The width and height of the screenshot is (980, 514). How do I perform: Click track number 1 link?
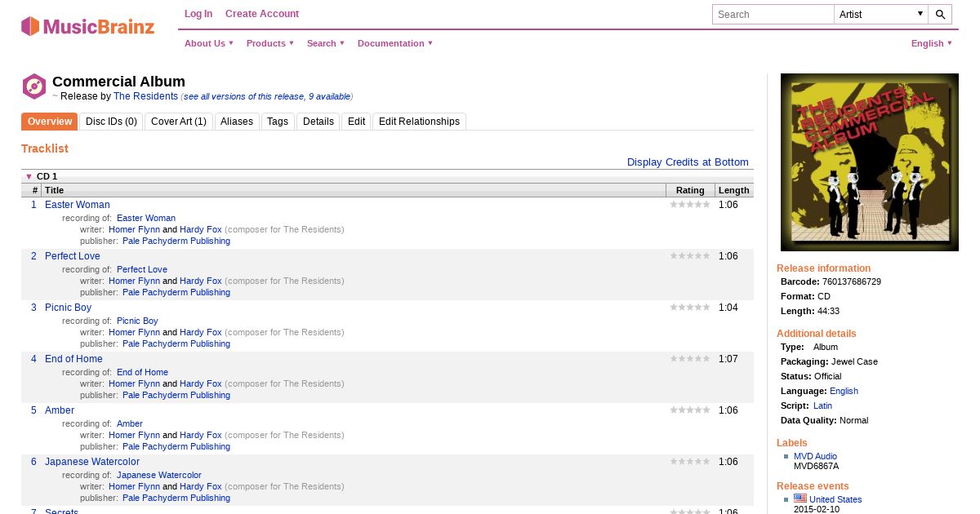pyautogui.click(x=33, y=205)
